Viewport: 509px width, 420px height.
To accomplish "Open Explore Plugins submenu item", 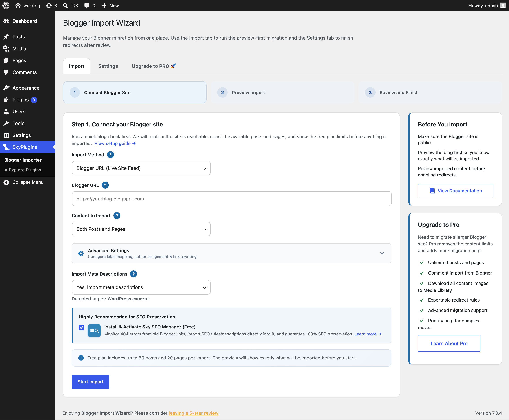I will point(23,170).
